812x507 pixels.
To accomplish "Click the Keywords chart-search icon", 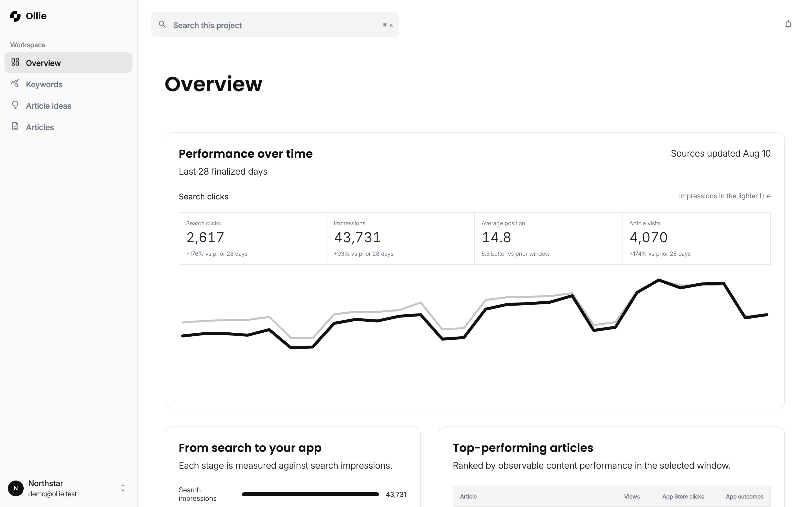I will 15,83.
